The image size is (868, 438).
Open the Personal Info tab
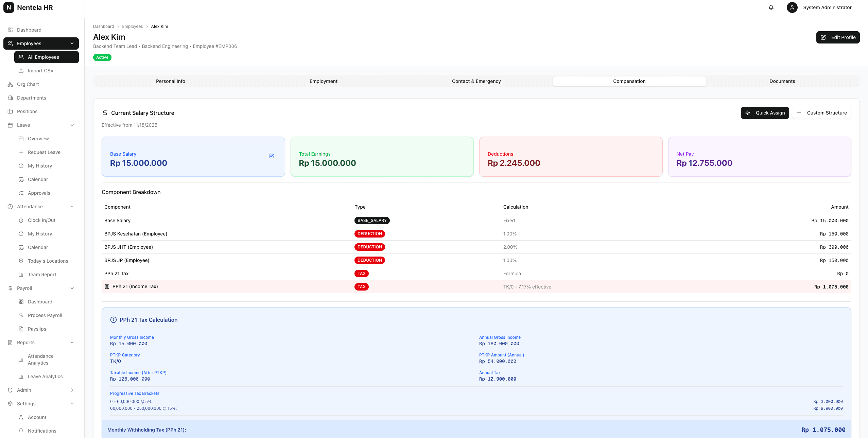(x=170, y=81)
